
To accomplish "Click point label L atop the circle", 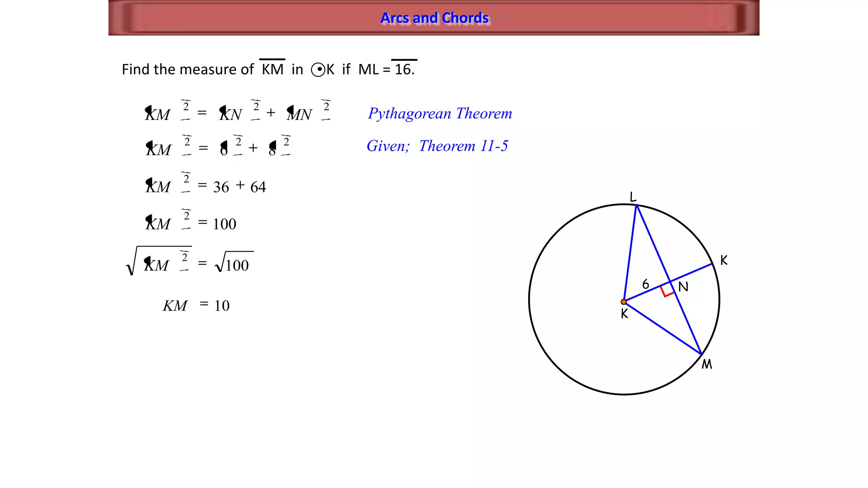I will [x=633, y=197].
